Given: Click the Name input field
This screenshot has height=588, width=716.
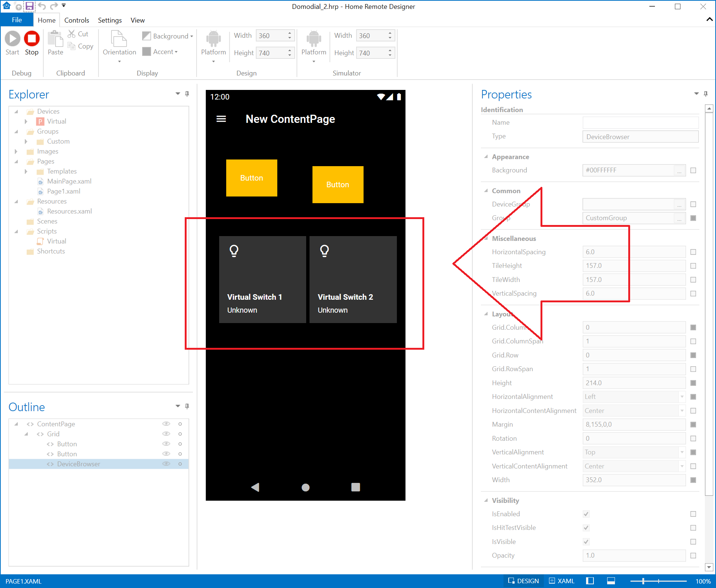Looking at the screenshot, I should tap(640, 122).
